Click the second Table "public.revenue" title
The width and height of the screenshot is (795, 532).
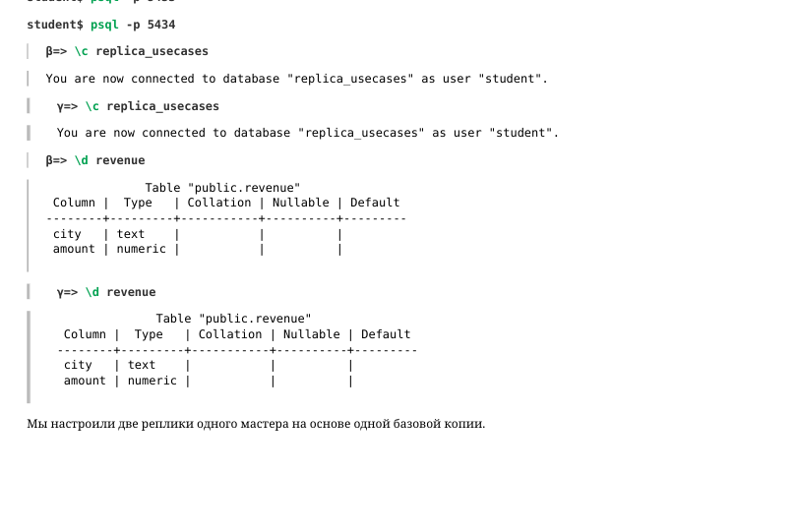coord(233,319)
